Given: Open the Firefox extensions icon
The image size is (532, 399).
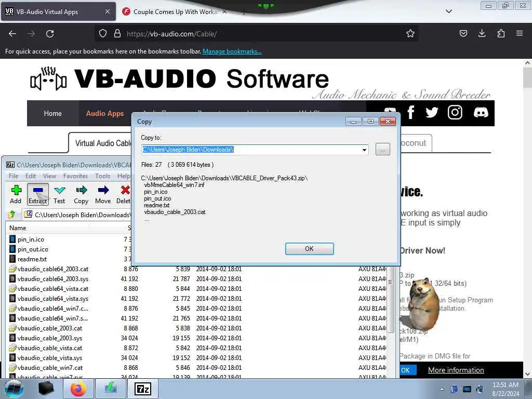Looking at the screenshot, I should (x=501, y=33).
